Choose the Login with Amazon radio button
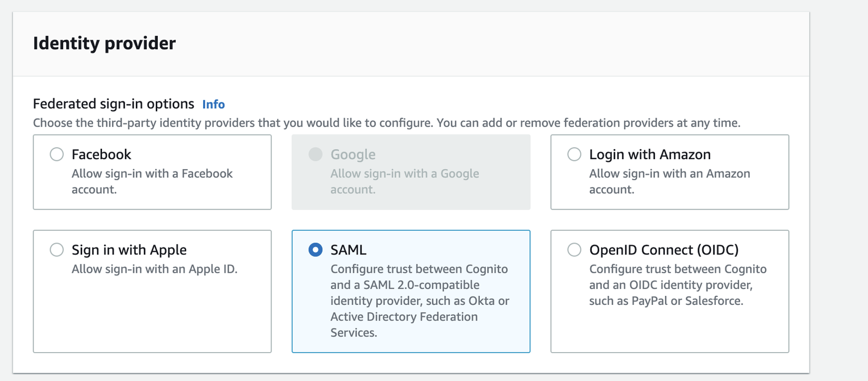The width and height of the screenshot is (868, 381). click(574, 155)
